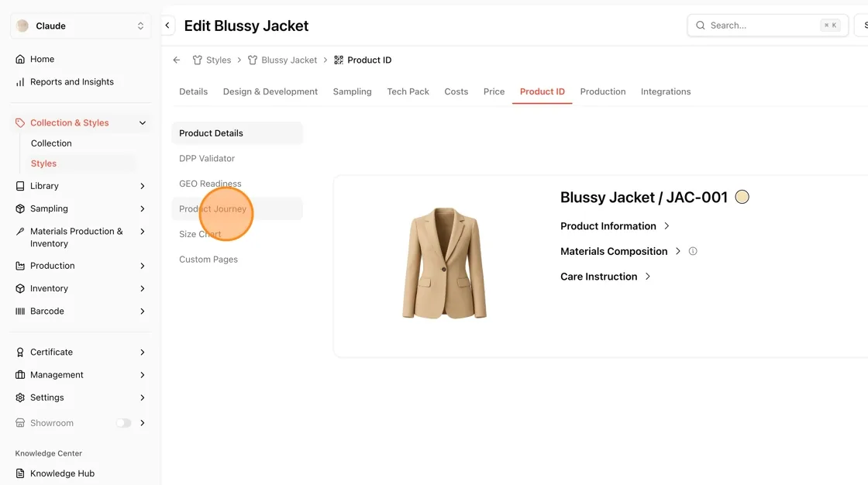Click the Showroom store icon
The height and width of the screenshot is (485, 868).
pos(20,423)
